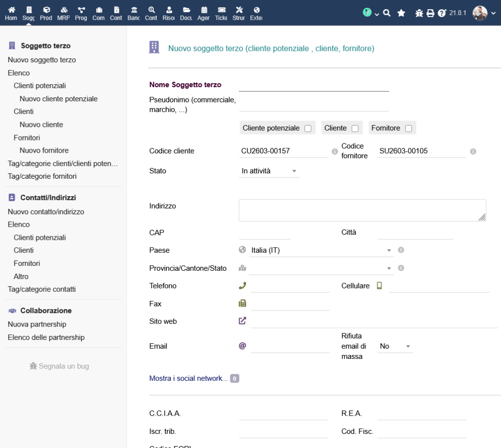The height and width of the screenshot is (448, 501).
Task: Click the search magnifier icon in top bar
Action: [387, 13]
